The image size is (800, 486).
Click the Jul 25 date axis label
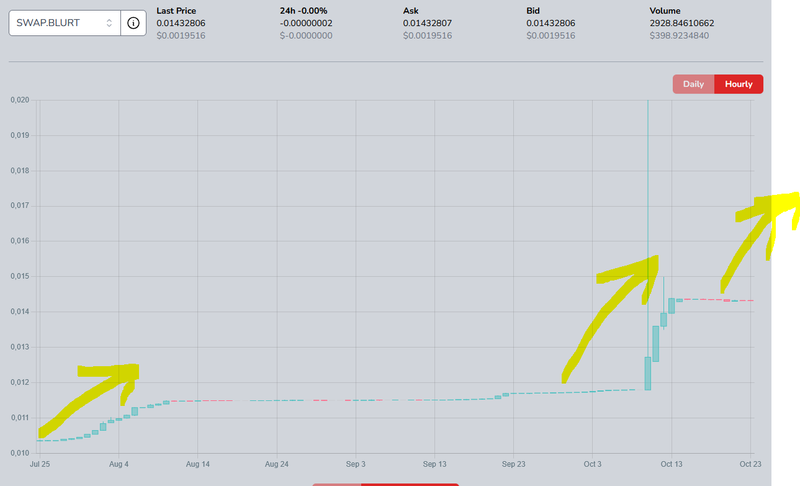point(41,465)
